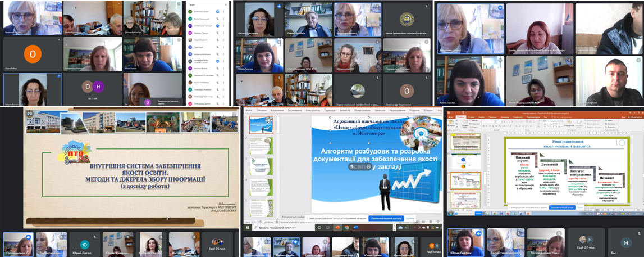644x257 pixels.
Task: Click the weather icon showing 5°C in the taskbar
Action: pyautogui.click(x=400, y=228)
